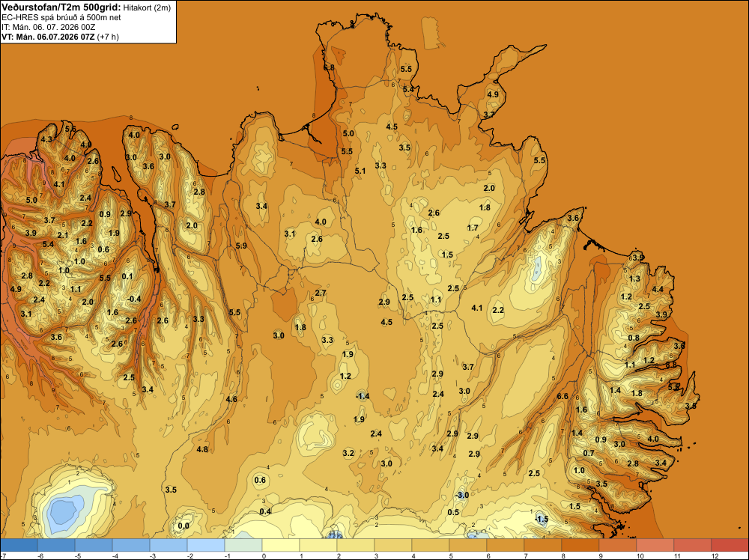This screenshot has height=560, width=749.
Task: Click the line 'EC-HRES spá brúuð á 500m net'
Action: click(x=61, y=18)
